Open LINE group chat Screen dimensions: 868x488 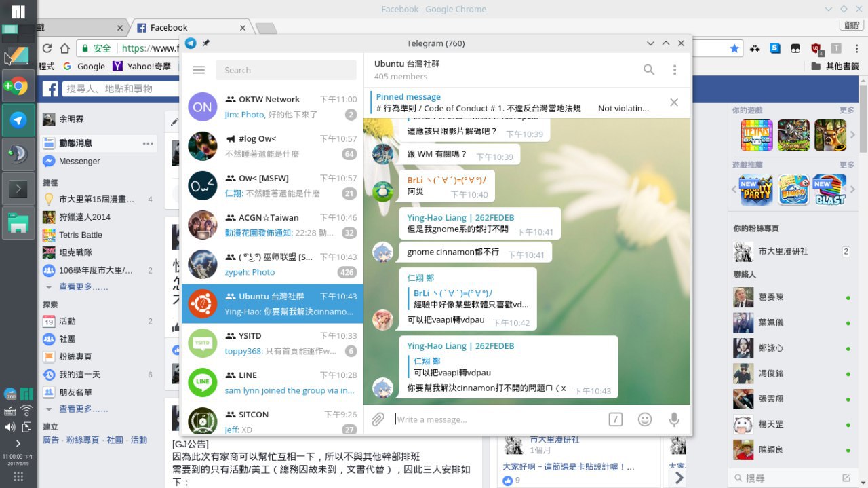tap(273, 382)
